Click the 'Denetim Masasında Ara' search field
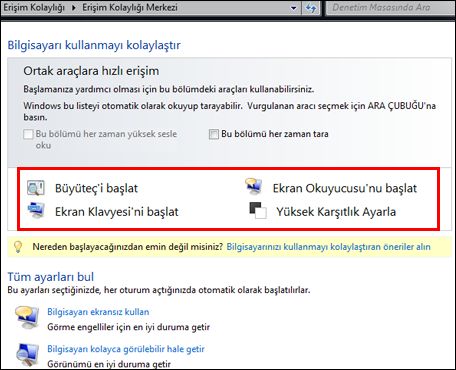This screenshot has width=456, height=370. click(389, 8)
